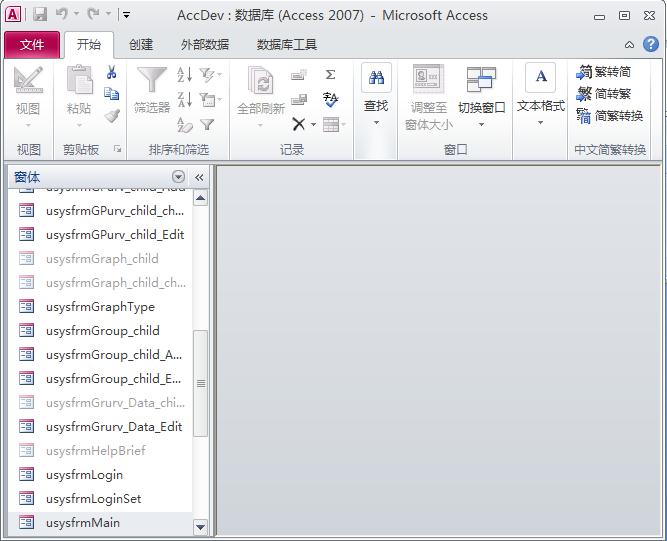
Task: Open the 文件 menu tab
Action: (32, 44)
